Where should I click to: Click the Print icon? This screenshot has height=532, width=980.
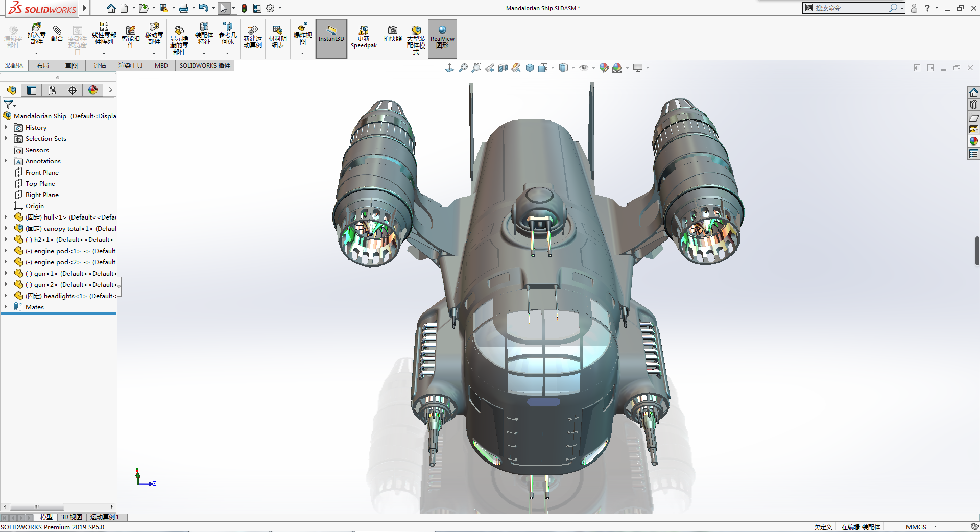tap(184, 8)
